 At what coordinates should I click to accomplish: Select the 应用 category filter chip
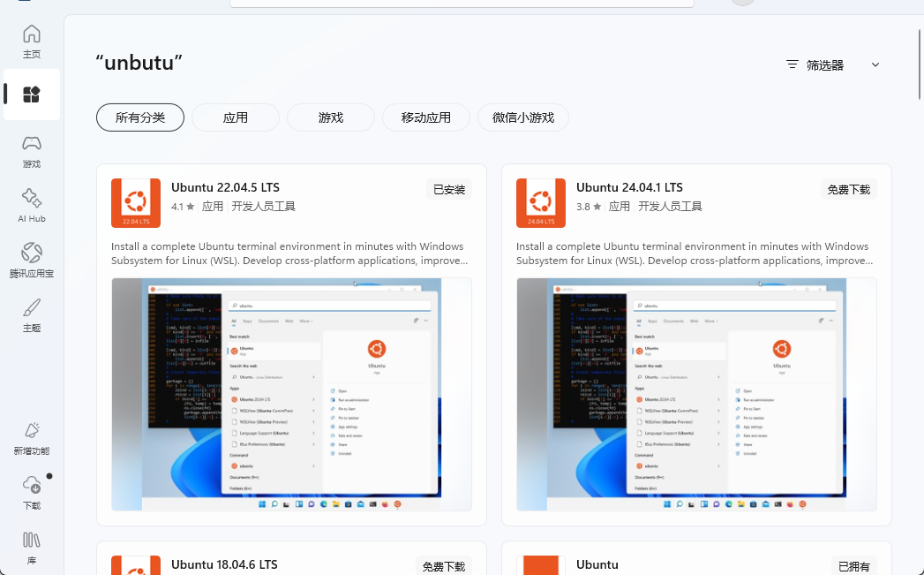click(x=235, y=117)
